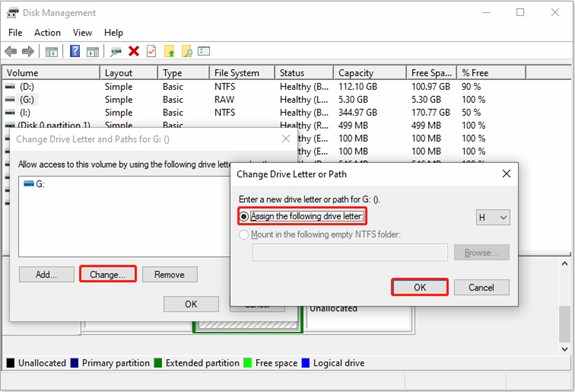Viewport: 575px width, 392px height.
Task: Click the (I:) volume drive icon
Action: coord(10,113)
